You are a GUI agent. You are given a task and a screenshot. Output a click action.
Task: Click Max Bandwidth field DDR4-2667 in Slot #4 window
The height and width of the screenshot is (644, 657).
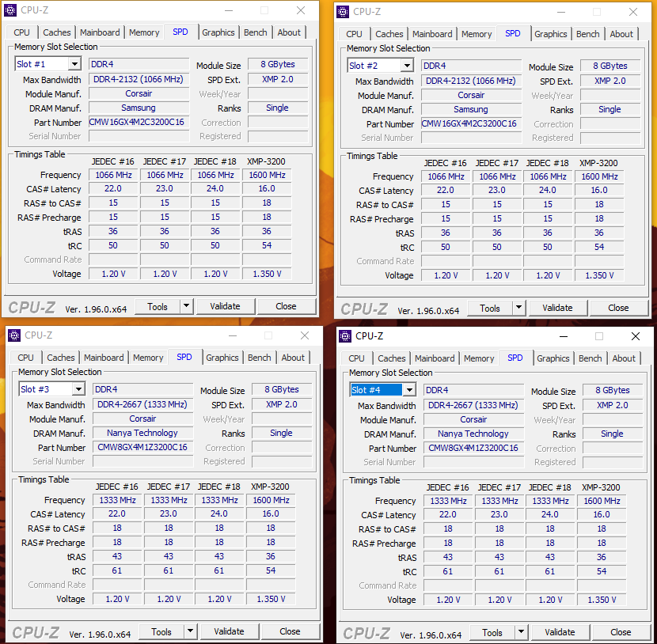tap(473, 405)
